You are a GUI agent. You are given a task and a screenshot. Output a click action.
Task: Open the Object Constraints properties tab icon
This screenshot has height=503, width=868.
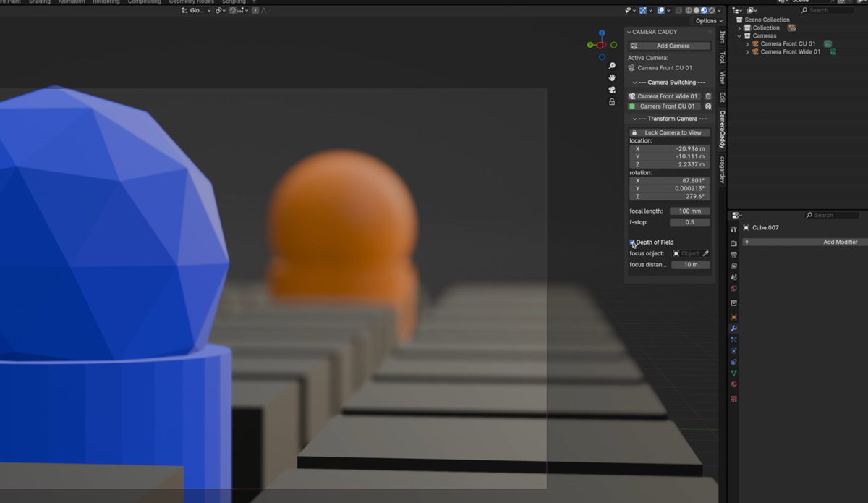point(733,362)
